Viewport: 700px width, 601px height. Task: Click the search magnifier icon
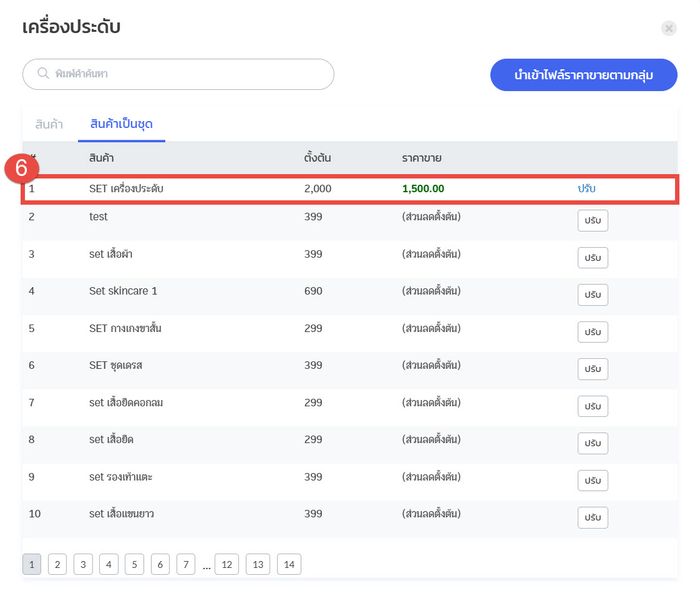tap(43, 74)
